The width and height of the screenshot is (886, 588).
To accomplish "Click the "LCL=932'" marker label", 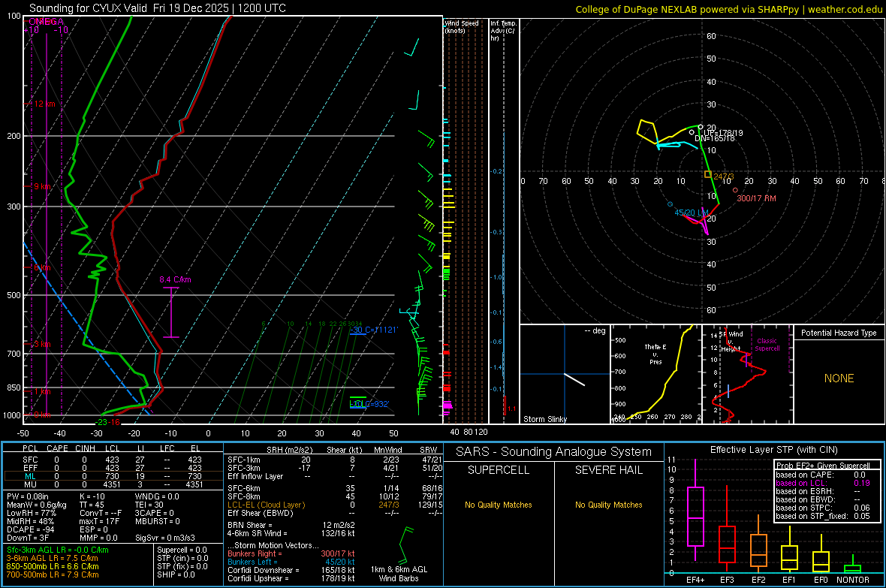I will point(369,404).
